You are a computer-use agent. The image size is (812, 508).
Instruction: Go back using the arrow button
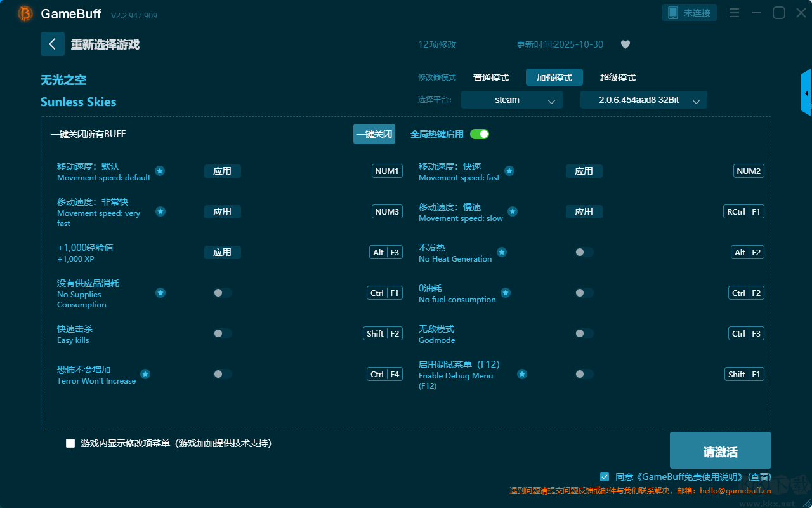coord(53,44)
